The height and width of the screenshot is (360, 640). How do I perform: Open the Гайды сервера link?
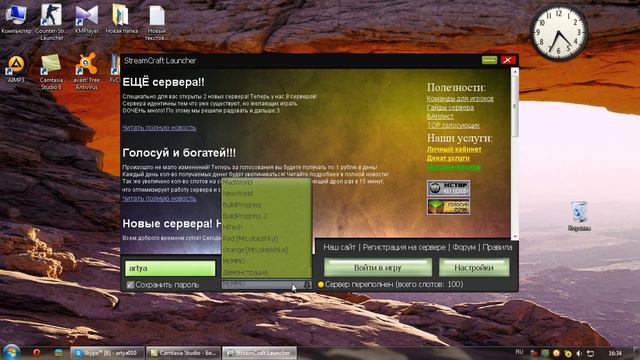point(450,107)
